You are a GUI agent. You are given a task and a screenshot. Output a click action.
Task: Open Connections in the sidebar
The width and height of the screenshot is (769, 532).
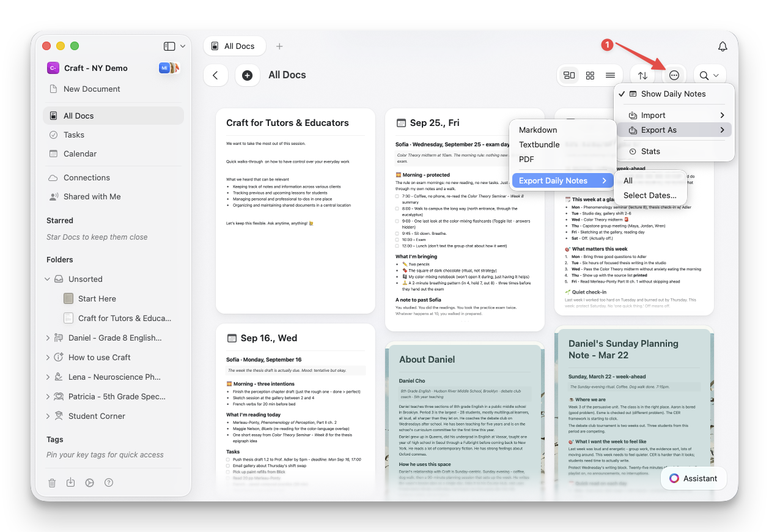point(113,177)
